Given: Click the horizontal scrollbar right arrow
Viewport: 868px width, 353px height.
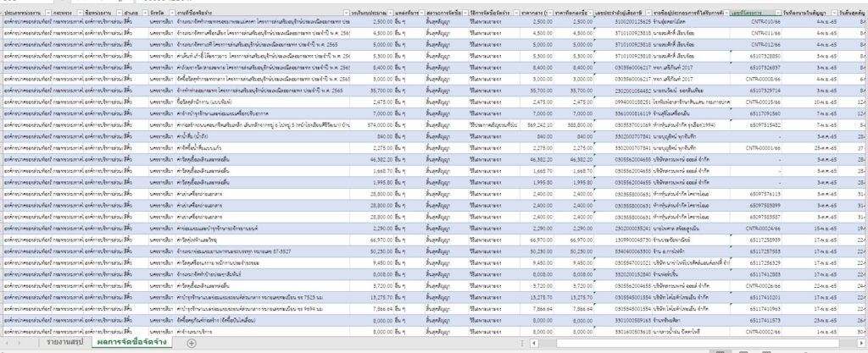Looking at the screenshot, I should pos(862,344).
